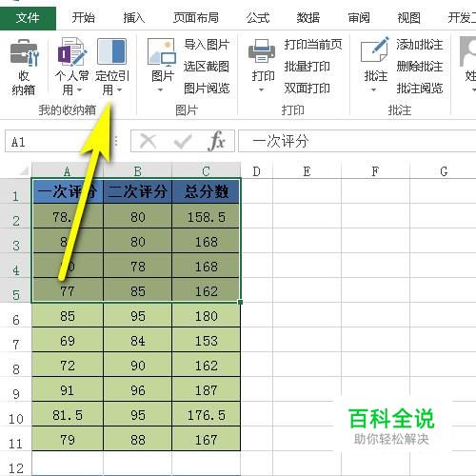This screenshot has width=476, height=476.
Task: Expand the 定位引用 dropdown arrow
Action: [119, 90]
